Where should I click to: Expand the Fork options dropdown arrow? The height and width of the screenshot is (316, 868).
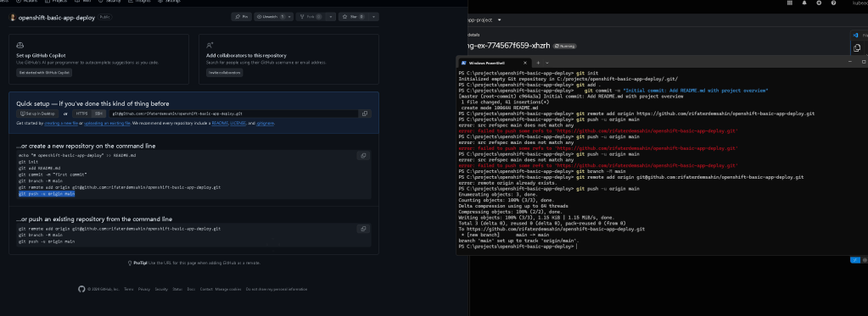pos(331,17)
